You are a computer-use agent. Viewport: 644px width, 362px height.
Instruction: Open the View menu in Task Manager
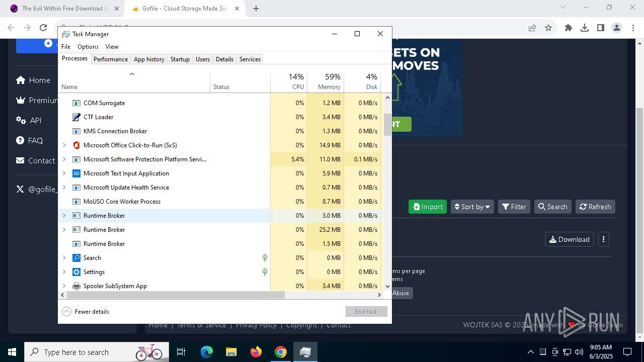tap(112, 47)
